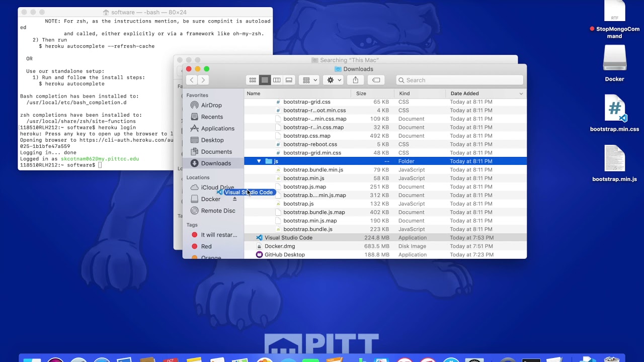Go back in the Downloads Finder window
The height and width of the screenshot is (362, 644).
coord(192,80)
